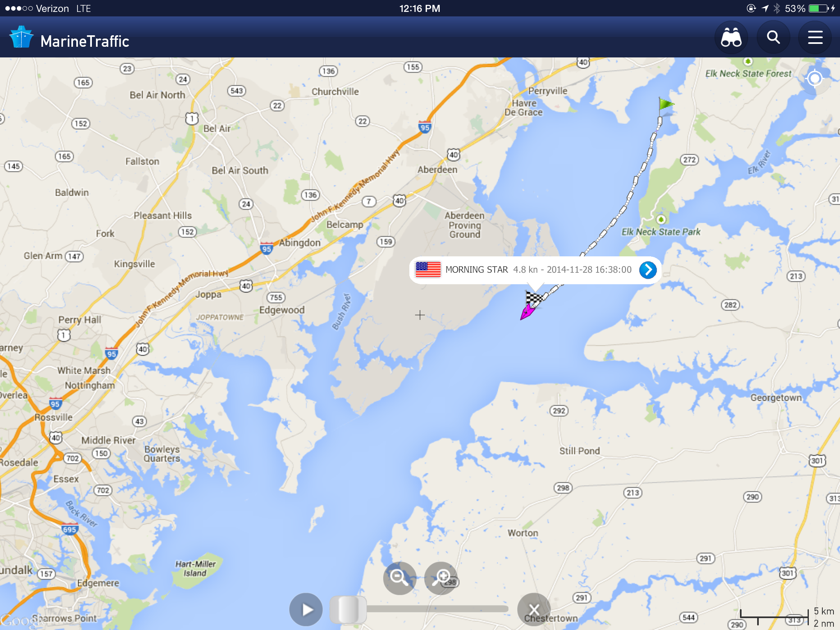The height and width of the screenshot is (630, 840).
Task: Select the magenta vessel icon
Action: [x=528, y=311]
